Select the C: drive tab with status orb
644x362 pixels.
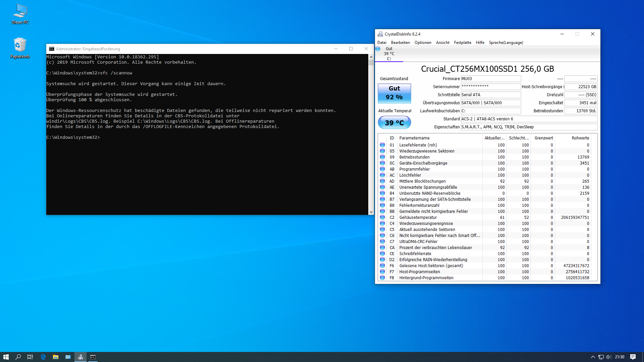(x=388, y=54)
